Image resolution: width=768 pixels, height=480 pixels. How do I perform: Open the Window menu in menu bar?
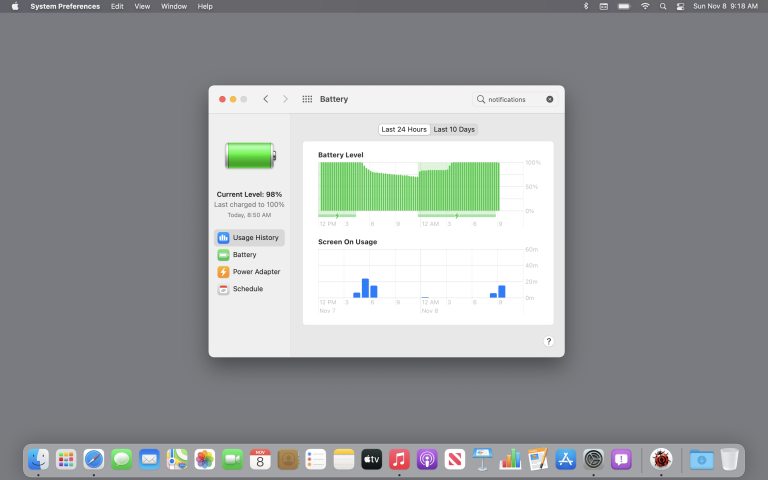(174, 6)
